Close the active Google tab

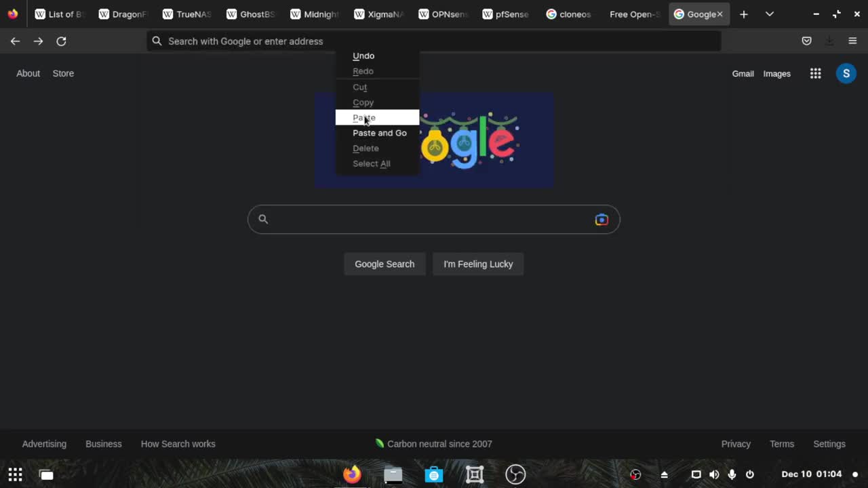pos(719,14)
